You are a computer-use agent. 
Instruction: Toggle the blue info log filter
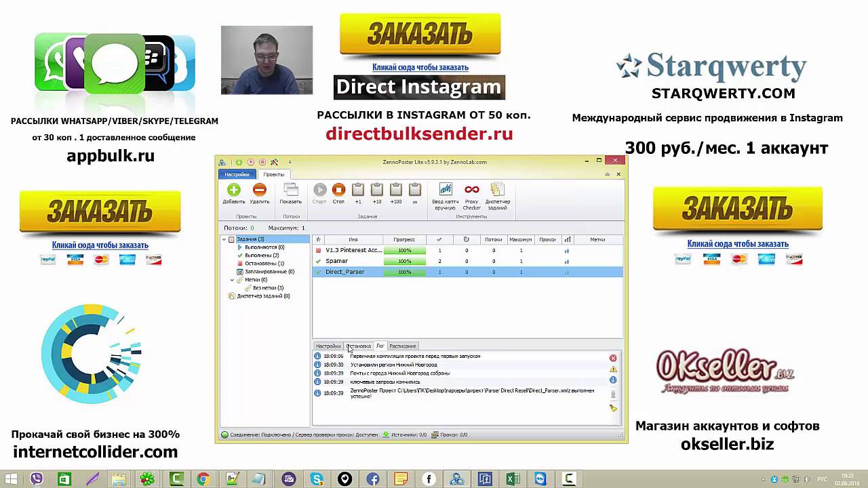point(613,380)
